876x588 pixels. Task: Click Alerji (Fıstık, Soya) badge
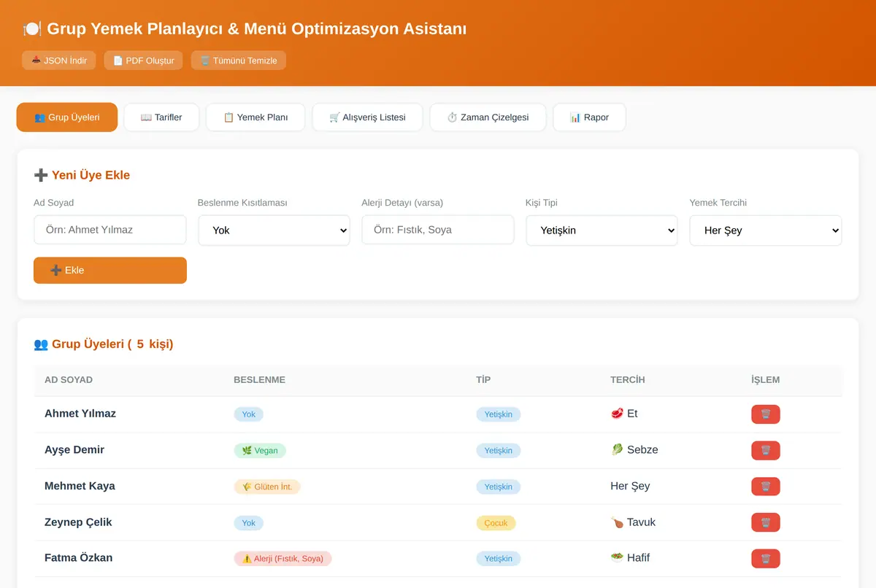[283, 559]
